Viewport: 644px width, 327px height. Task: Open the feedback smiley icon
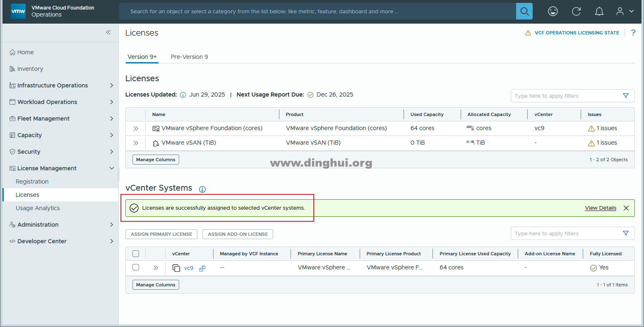click(x=553, y=11)
